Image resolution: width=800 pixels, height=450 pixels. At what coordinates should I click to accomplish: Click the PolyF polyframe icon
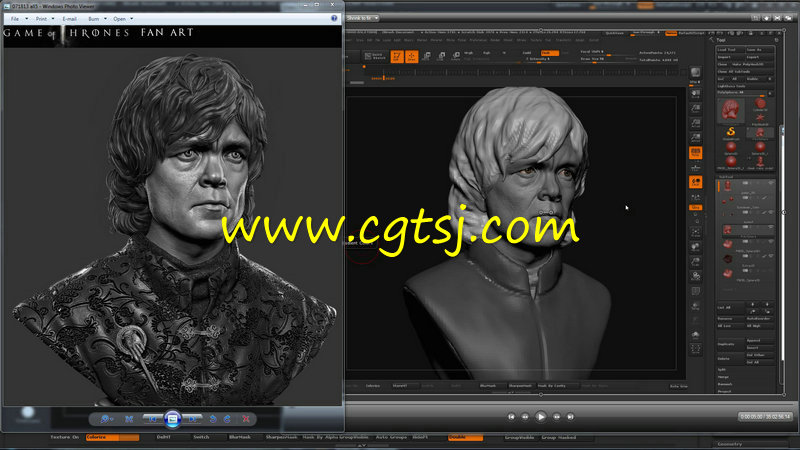pos(695,291)
